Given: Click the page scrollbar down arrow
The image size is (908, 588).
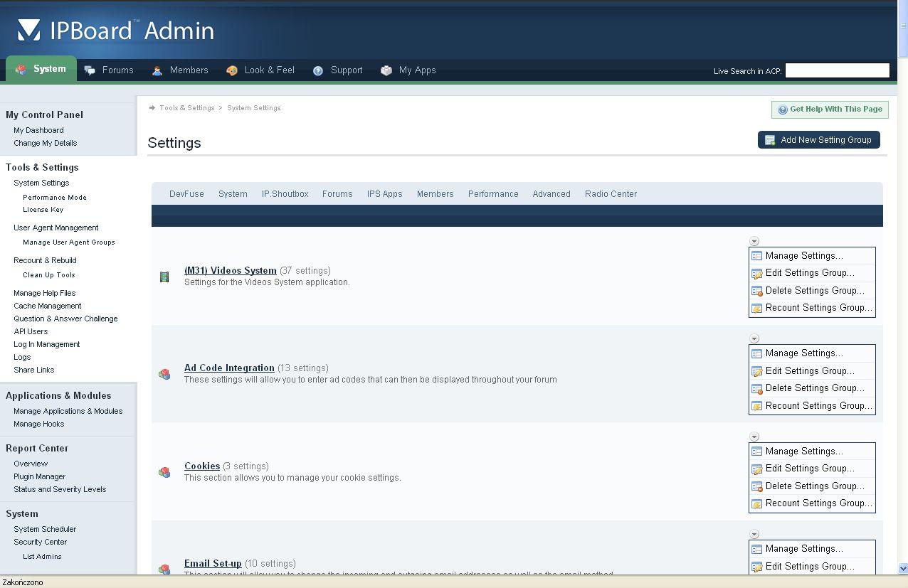Looking at the screenshot, I should click(x=903, y=568).
